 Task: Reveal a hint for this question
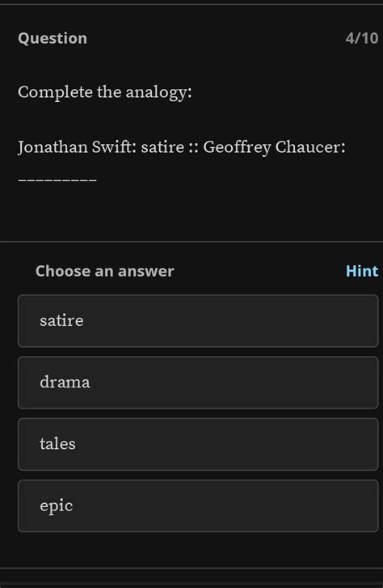[362, 271]
